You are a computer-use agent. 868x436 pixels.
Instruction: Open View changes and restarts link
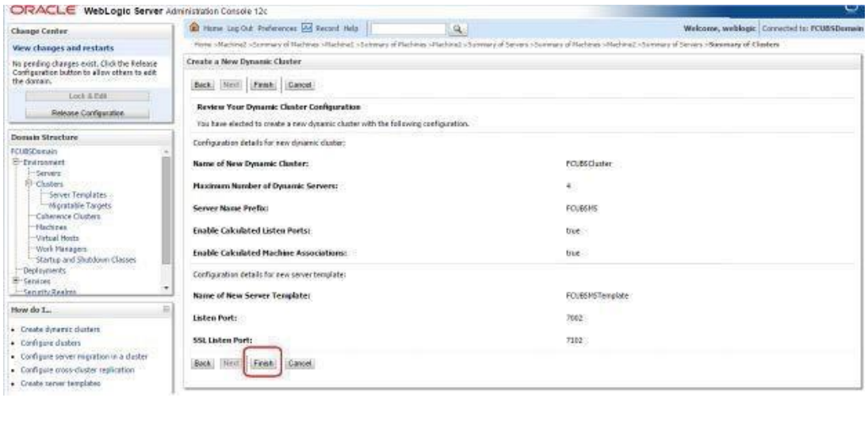click(x=63, y=48)
